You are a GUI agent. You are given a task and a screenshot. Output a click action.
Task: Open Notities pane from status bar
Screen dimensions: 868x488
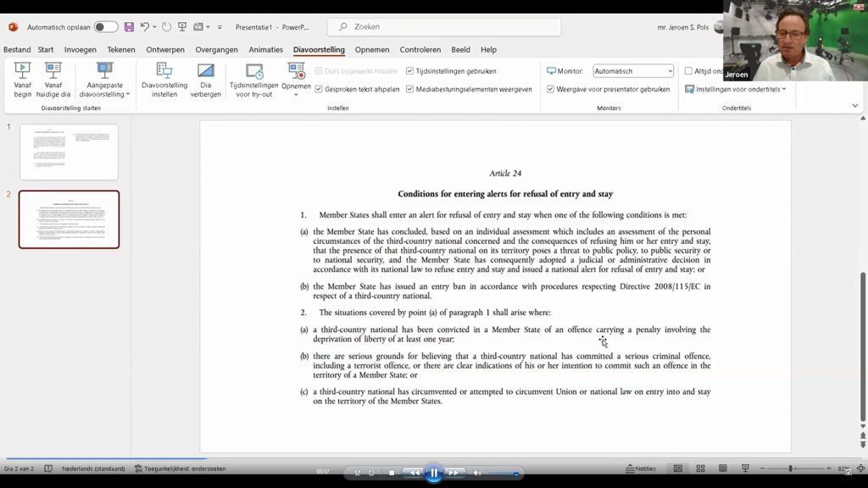coord(641,469)
